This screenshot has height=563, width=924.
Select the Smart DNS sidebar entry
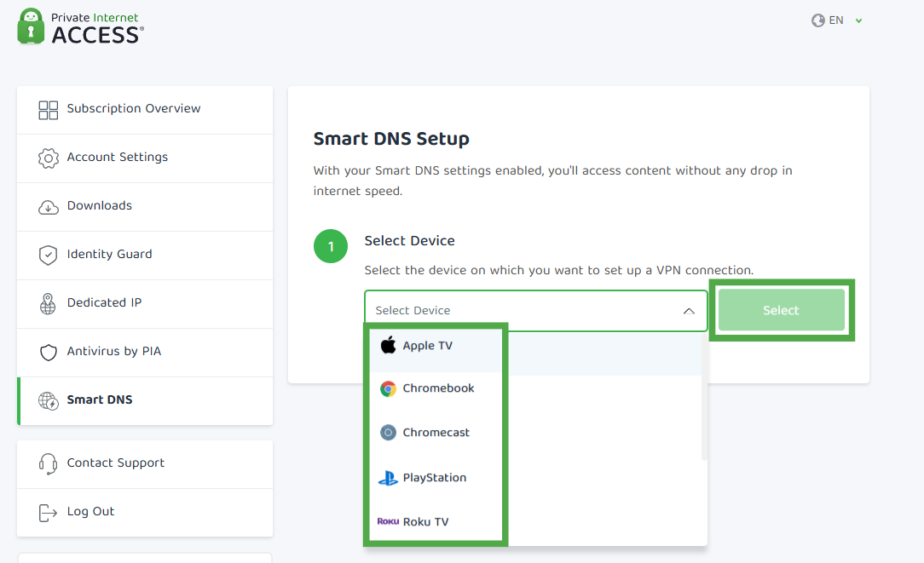pyautogui.click(x=145, y=400)
